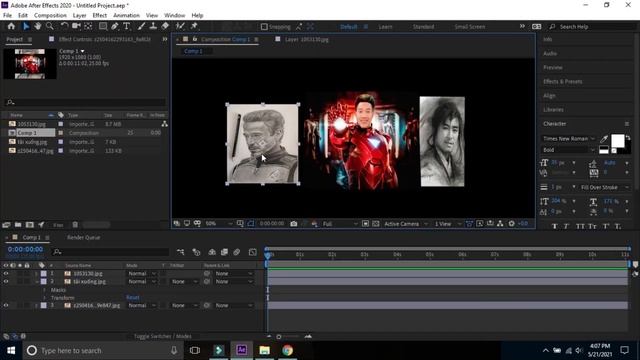This screenshot has width=640, height=360.
Task: Select the Selection (arrow) tool
Action: tap(26, 26)
